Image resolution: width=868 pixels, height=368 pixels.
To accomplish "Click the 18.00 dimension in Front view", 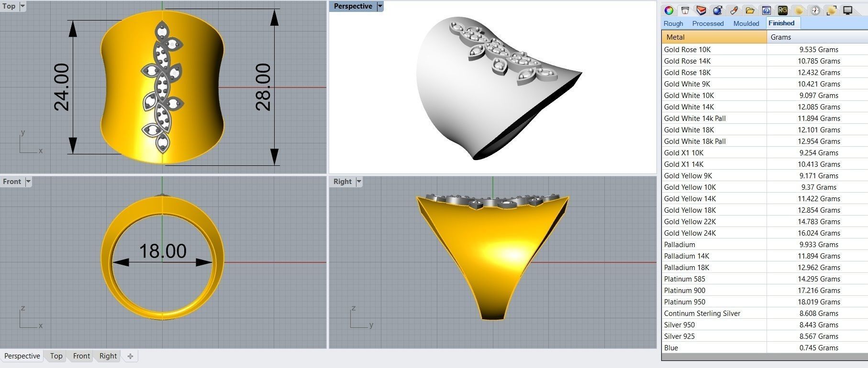I will coord(163,251).
